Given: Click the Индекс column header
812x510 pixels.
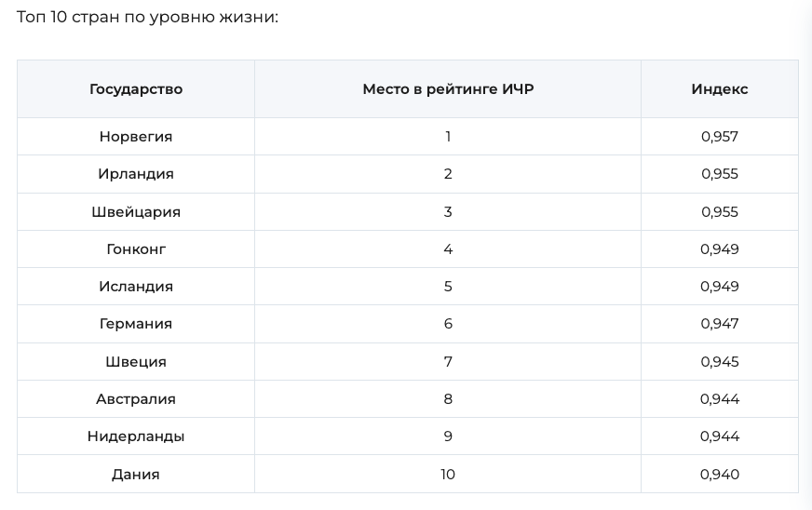Looking at the screenshot, I should click(719, 89).
